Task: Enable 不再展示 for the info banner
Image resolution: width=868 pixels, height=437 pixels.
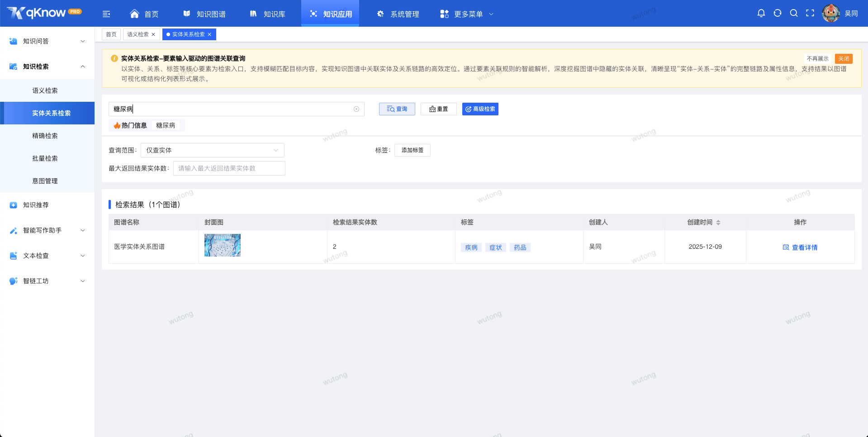Action: [817, 58]
